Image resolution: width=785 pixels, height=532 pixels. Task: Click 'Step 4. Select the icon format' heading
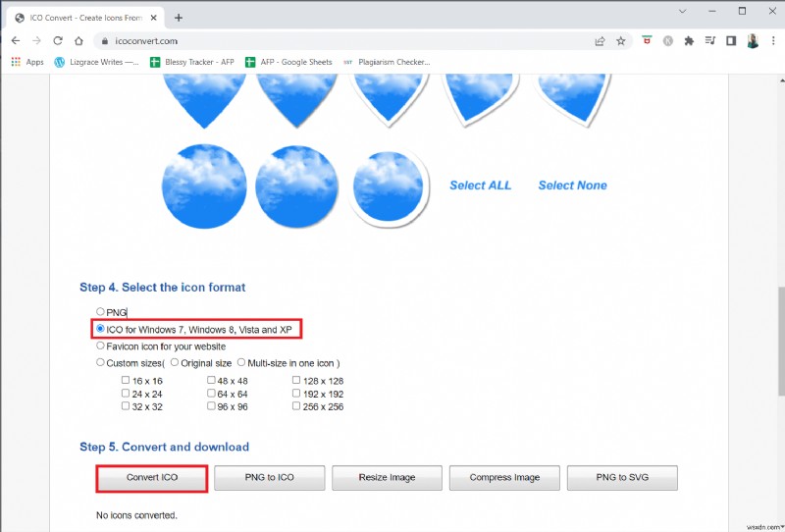(163, 288)
